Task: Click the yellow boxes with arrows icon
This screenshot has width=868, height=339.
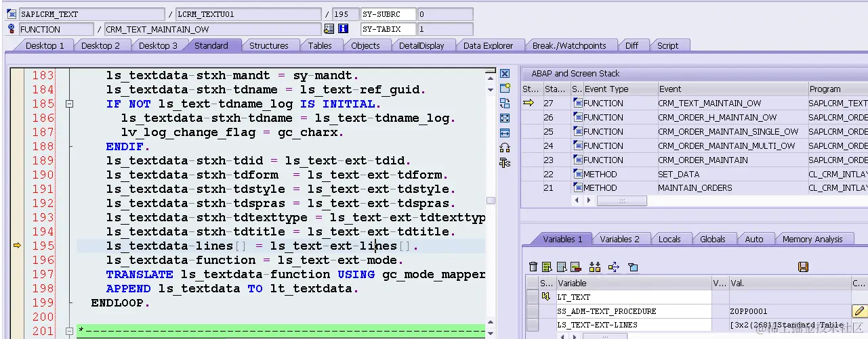Action: click(595, 267)
